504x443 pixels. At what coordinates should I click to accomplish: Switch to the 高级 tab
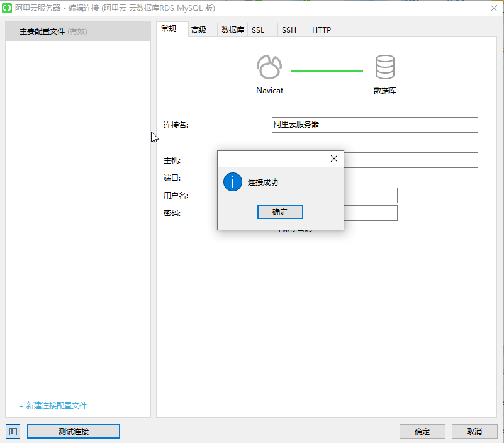(203, 30)
